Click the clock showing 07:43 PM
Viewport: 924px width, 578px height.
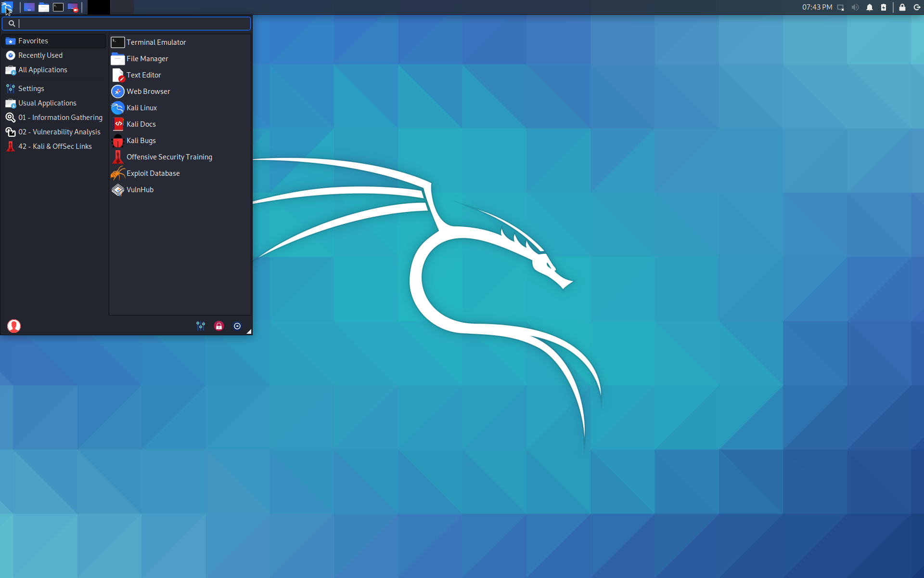coord(817,7)
